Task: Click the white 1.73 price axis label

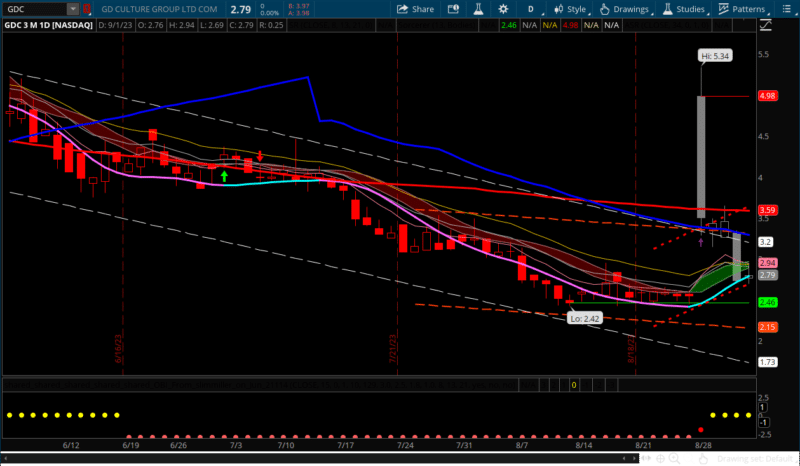Action: click(767, 362)
